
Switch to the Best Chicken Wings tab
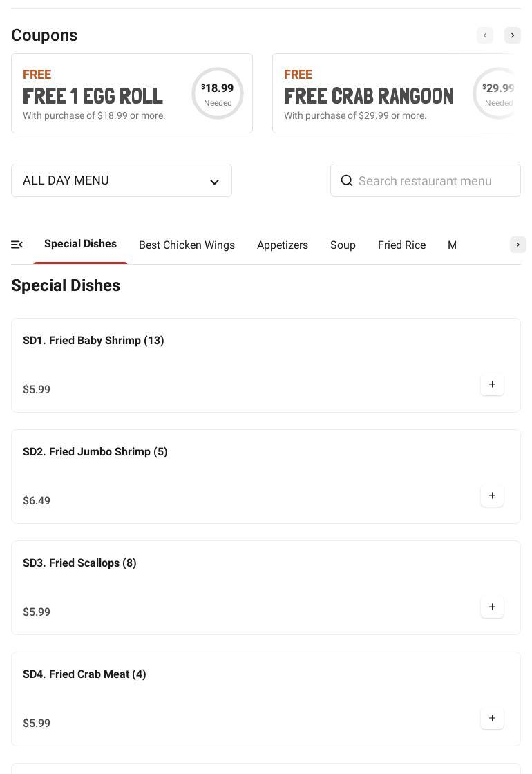(187, 245)
